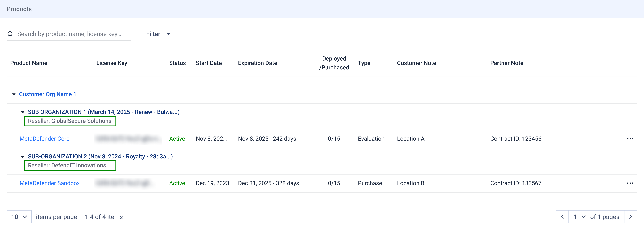Click the 'Purchase' type cell
644x239 pixels.
coord(370,183)
